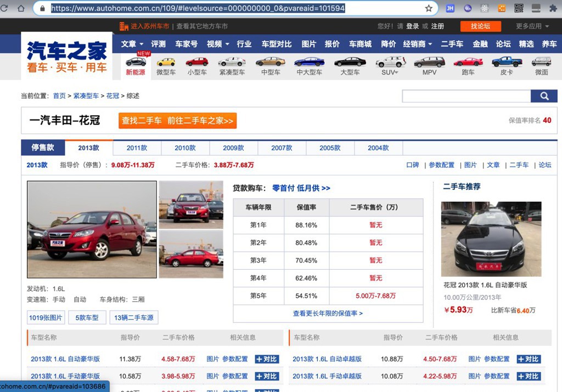
Task: Click the 登录 login link
Action: click(413, 26)
